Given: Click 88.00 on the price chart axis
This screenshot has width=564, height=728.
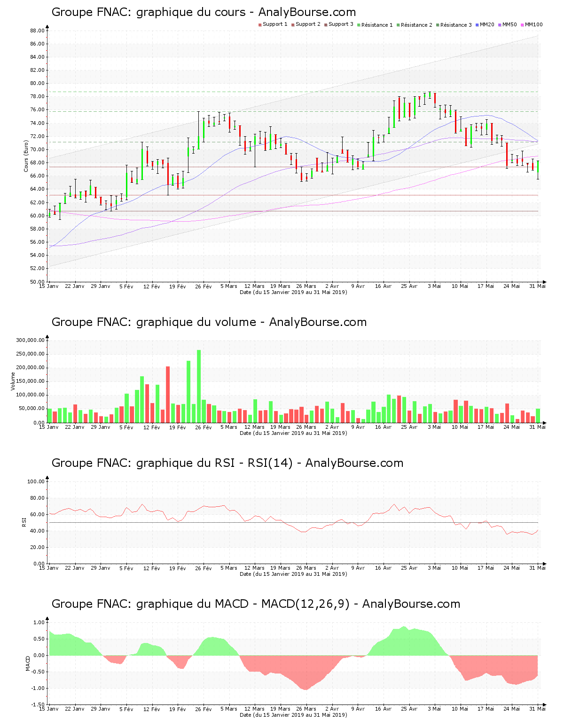Looking at the screenshot, I should click(37, 31).
